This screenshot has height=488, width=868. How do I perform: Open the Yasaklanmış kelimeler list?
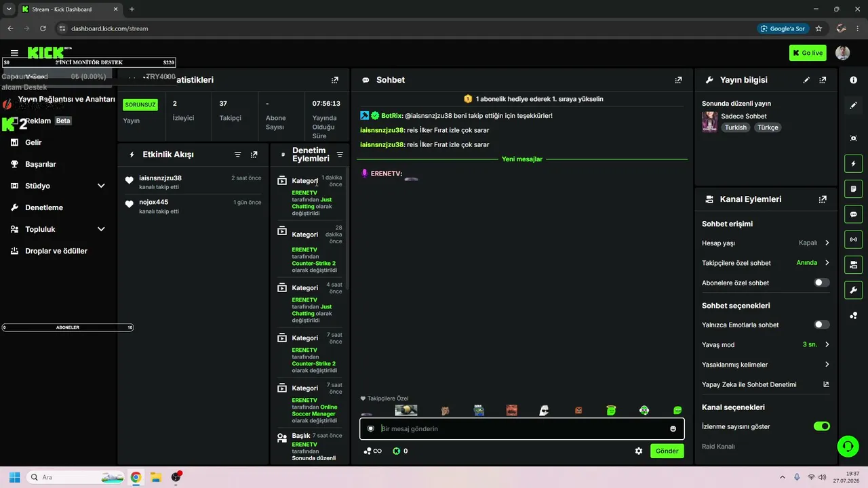[x=766, y=365]
